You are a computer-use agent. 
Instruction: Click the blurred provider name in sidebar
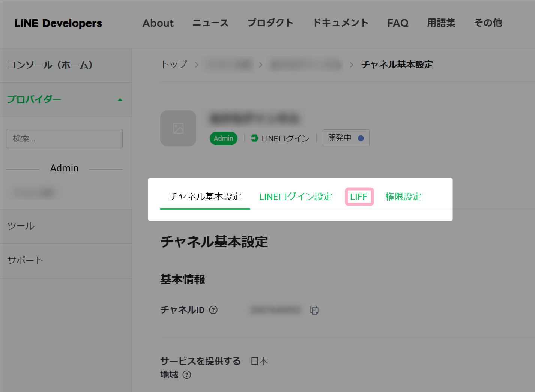click(34, 193)
